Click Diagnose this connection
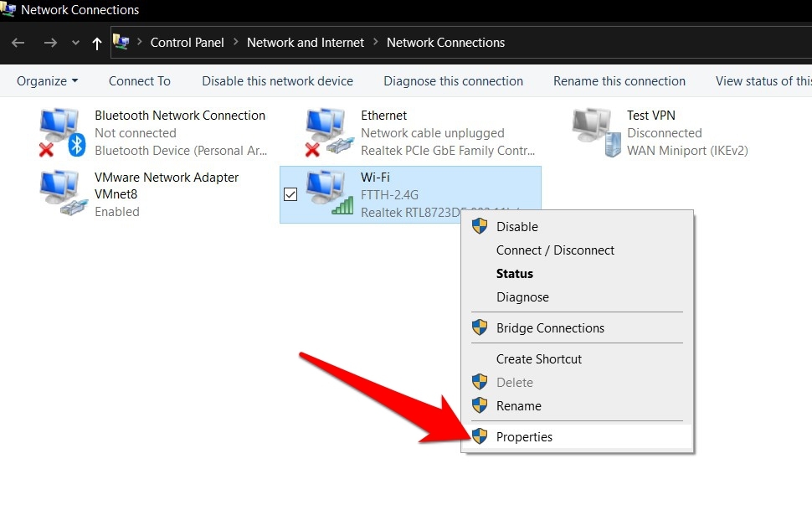812x505 pixels. pos(453,80)
